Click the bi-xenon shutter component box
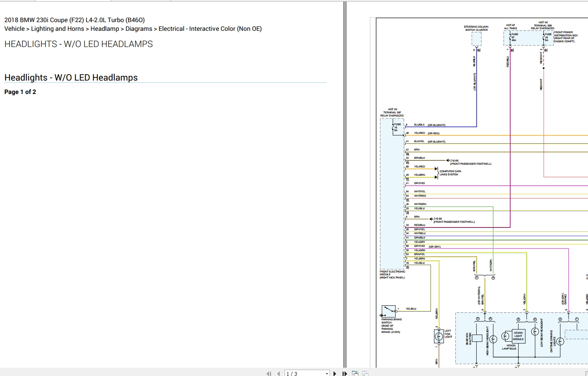588x376 pixels. coord(476,338)
